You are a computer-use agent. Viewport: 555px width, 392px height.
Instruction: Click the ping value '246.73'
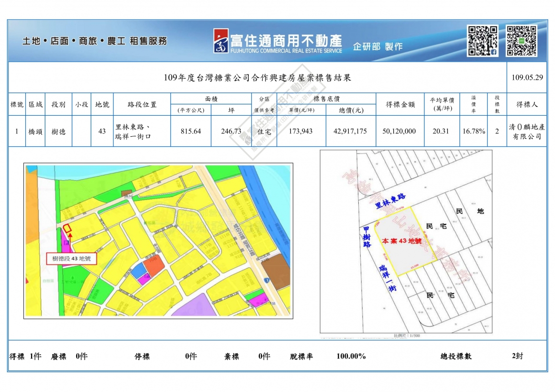(231, 131)
